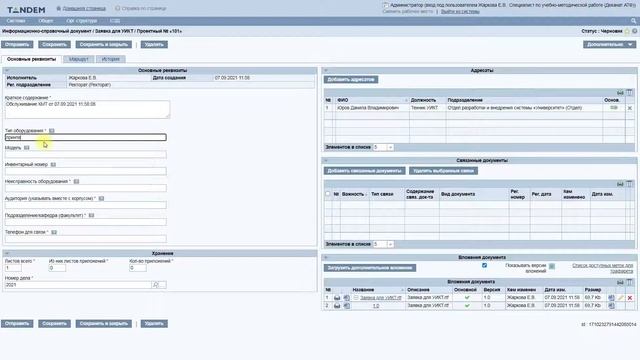This screenshot has height=360, width=640.
Task: Collapse the Addressees section
Action: point(326,70)
